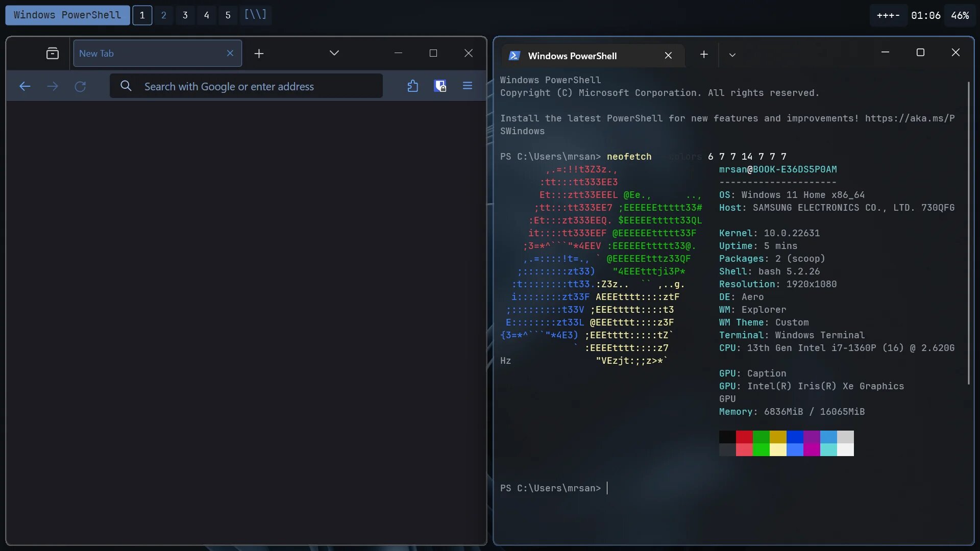Click the Resolution: 1920x1080 line

[778, 284]
